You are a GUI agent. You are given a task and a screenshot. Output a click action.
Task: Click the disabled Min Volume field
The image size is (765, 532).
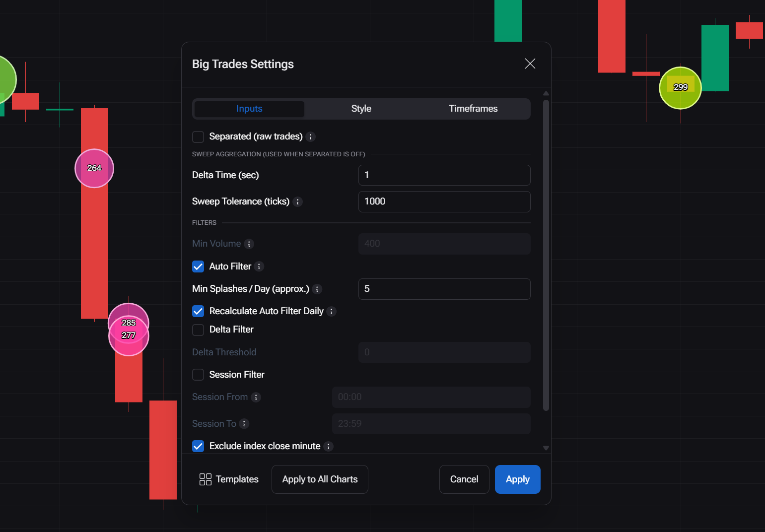click(x=444, y=244)
